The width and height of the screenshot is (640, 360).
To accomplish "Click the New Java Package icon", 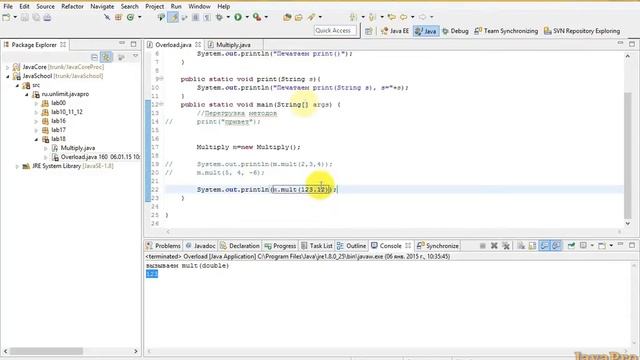I will pyautogui.click(x=118, y=17).
